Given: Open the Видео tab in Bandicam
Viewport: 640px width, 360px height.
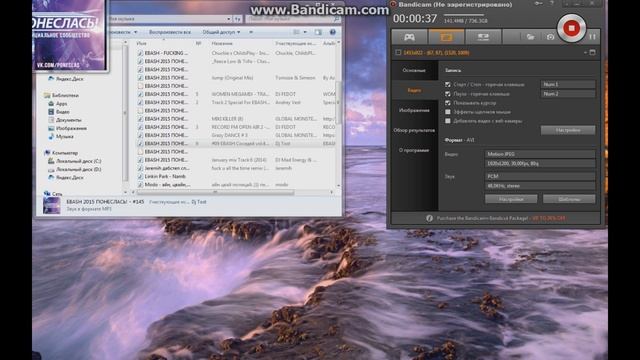Looking at the screenshot, I should coord(414,90).
